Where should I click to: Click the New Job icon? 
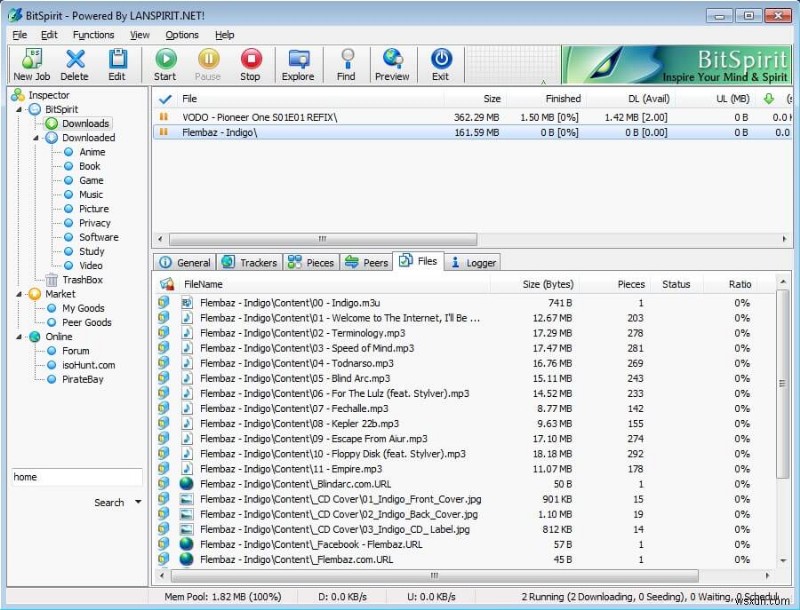coord(31,63)
